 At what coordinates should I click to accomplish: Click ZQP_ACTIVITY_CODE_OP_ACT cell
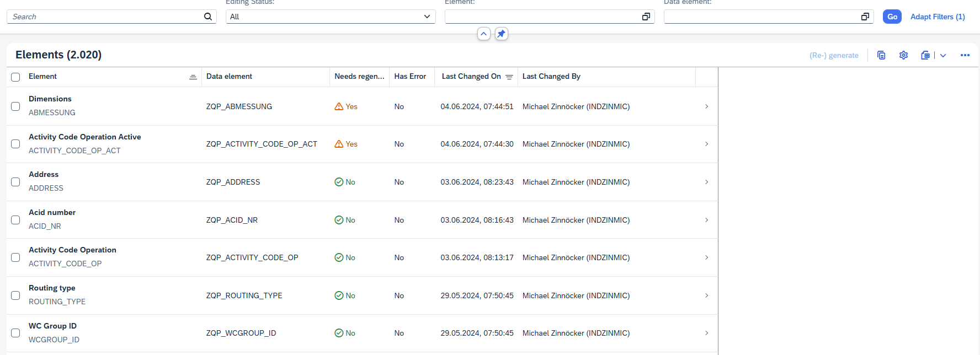pos(262,144)
